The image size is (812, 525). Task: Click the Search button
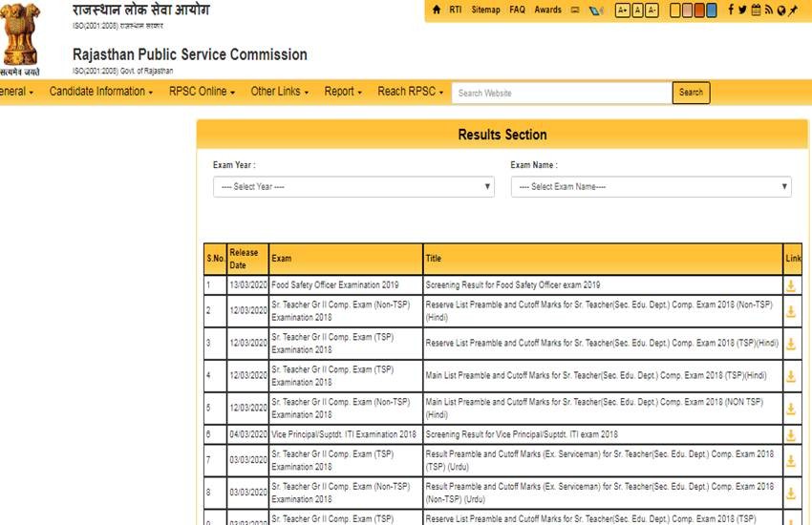691,93
